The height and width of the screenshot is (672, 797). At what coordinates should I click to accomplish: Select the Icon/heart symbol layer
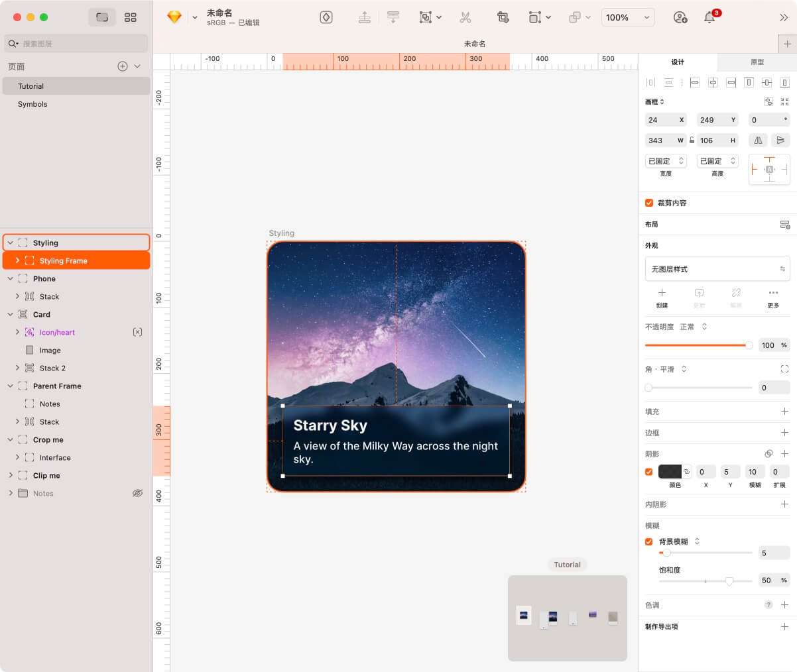tap(76, 332)
